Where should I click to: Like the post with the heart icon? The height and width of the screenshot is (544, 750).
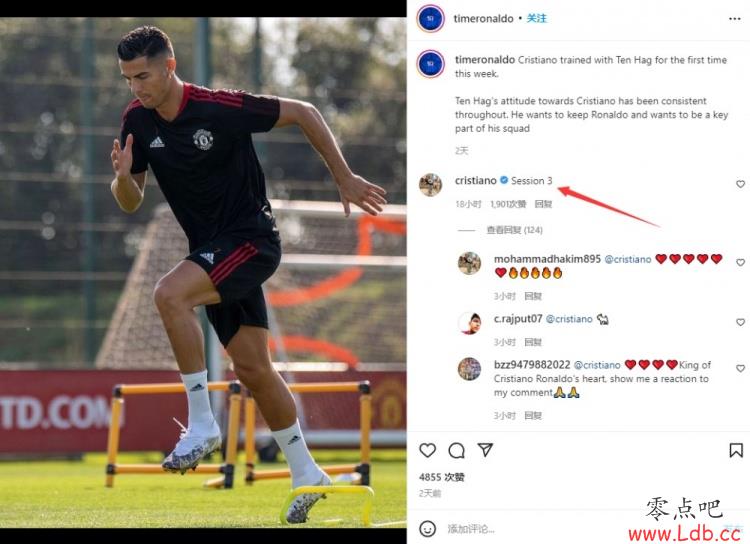[427, 450]
